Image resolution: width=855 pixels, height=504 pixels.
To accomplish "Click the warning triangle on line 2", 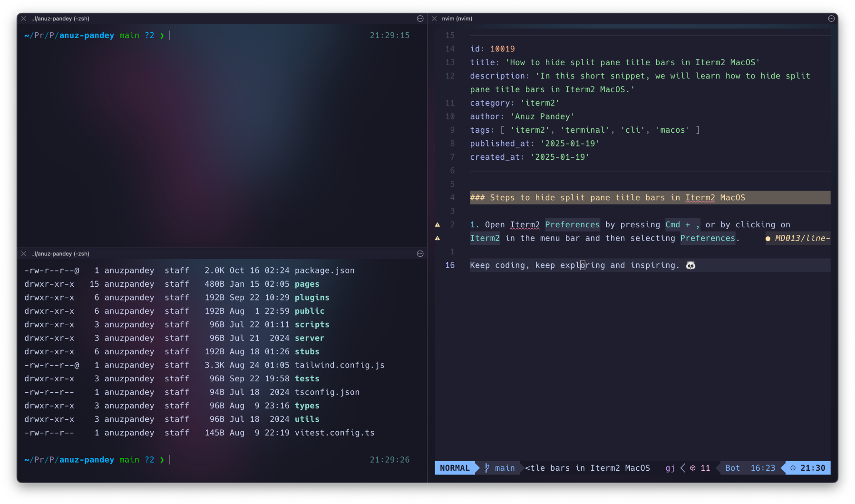I will 437,224.
